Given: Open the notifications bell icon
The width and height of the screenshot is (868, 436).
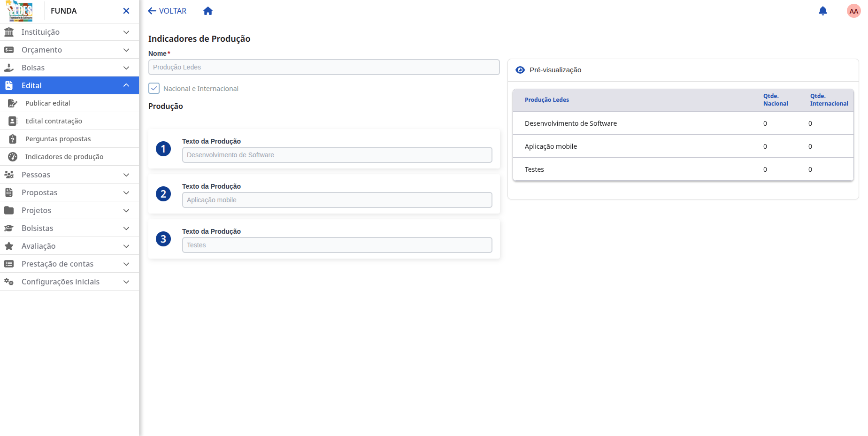Looking at the screenshot, I should point(822,11).
